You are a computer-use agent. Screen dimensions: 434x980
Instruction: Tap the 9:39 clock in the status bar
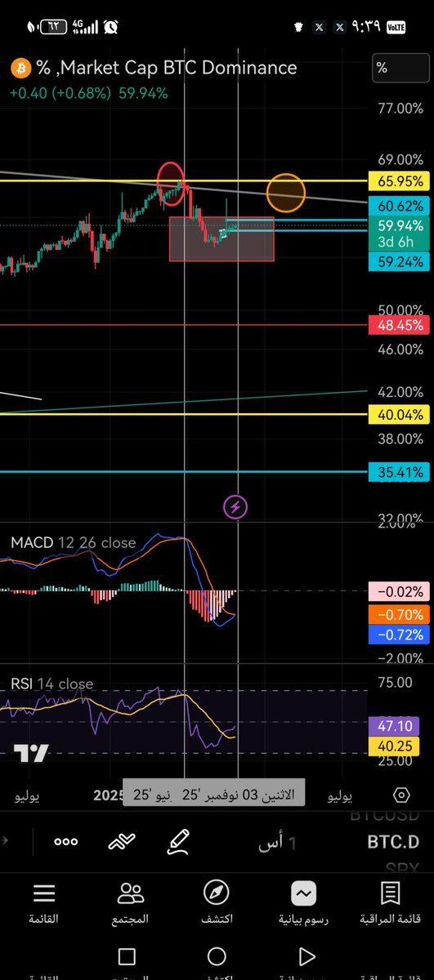[367, 26]
